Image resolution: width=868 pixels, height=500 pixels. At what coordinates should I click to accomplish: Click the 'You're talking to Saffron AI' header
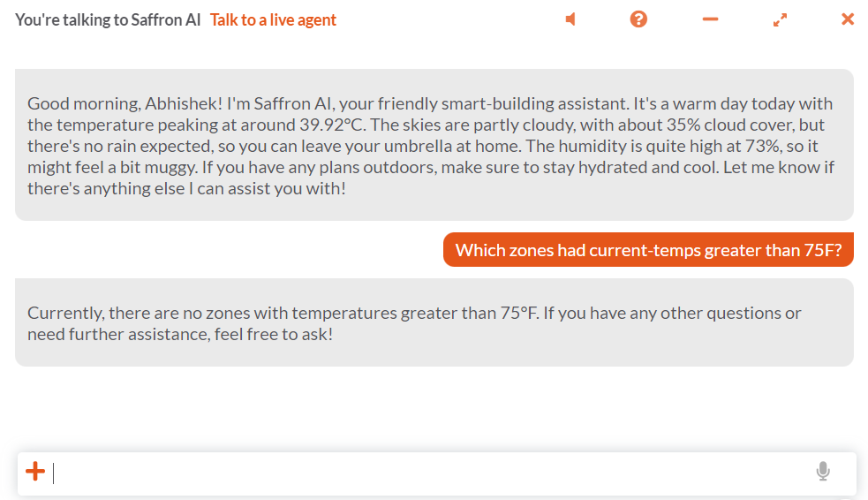point(108,20)
